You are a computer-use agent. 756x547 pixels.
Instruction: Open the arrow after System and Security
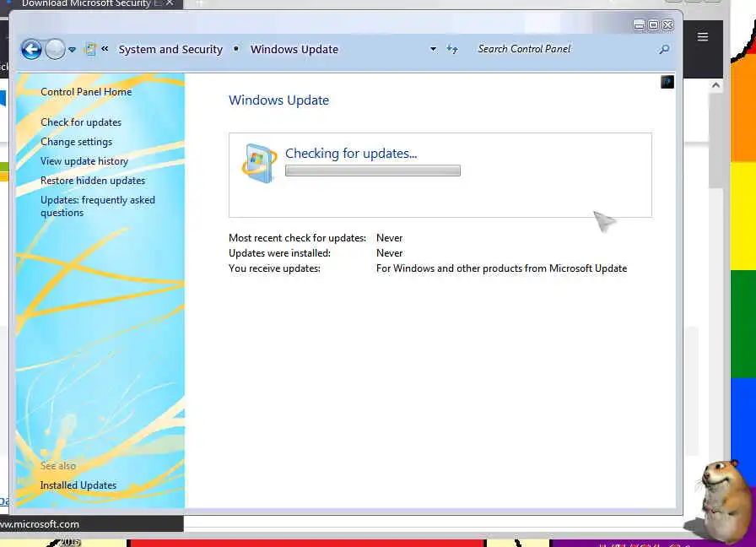tap(236, 49)
